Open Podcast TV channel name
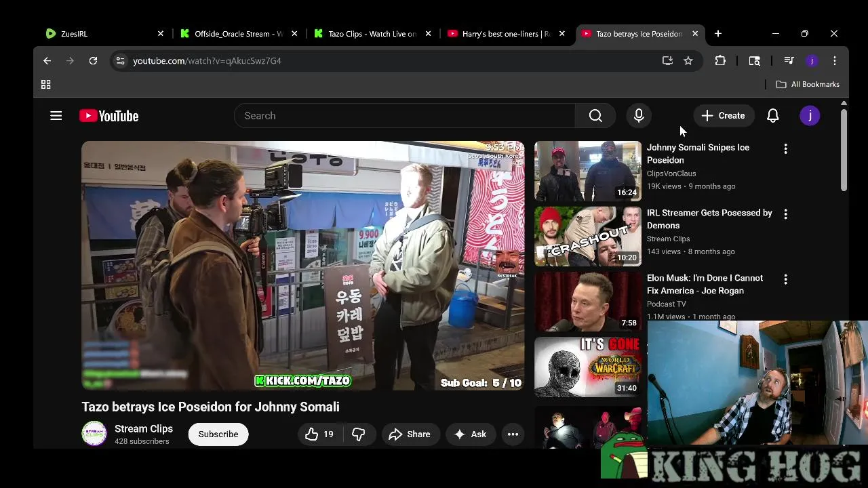This screenshot has height=488, width=868. [667, 304]
